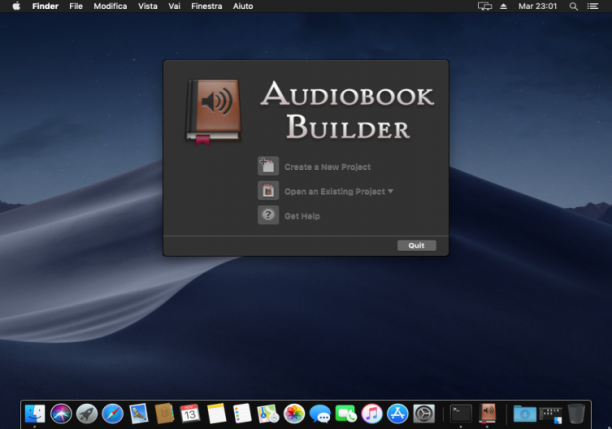Open the Vista menu
The height and width of the screenshot is (429, 612).
pyautogui.click(x=148, y=6)
